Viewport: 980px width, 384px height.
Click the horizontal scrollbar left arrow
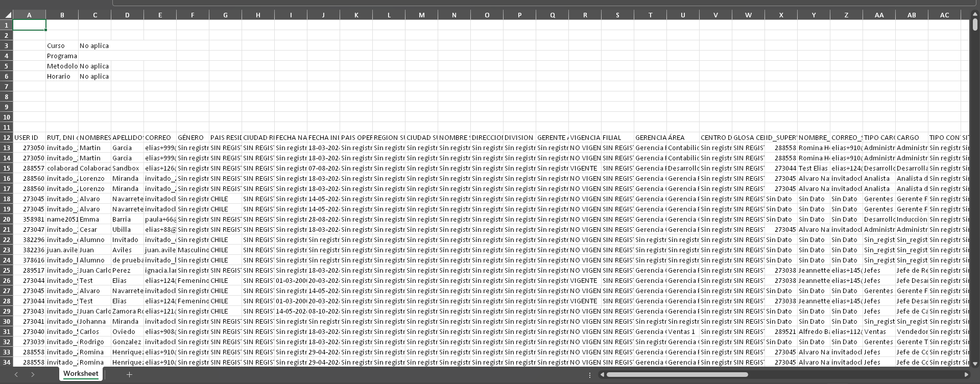click(x=603, y=375)
